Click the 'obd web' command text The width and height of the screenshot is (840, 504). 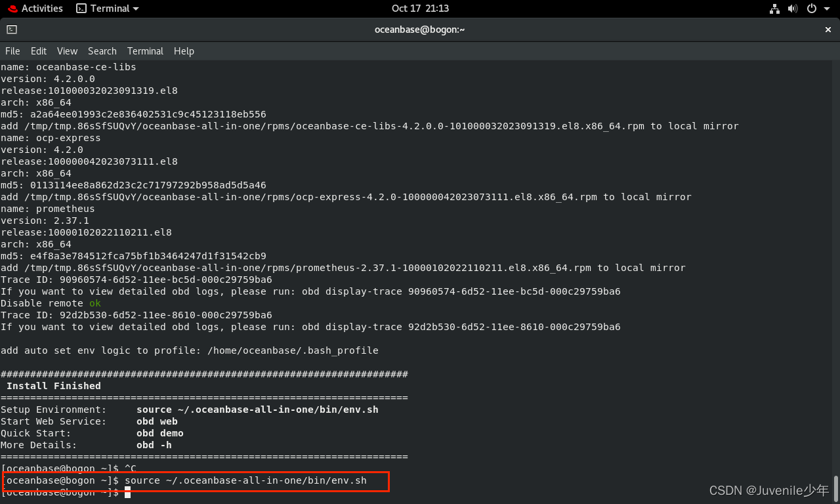coord(157,421)
